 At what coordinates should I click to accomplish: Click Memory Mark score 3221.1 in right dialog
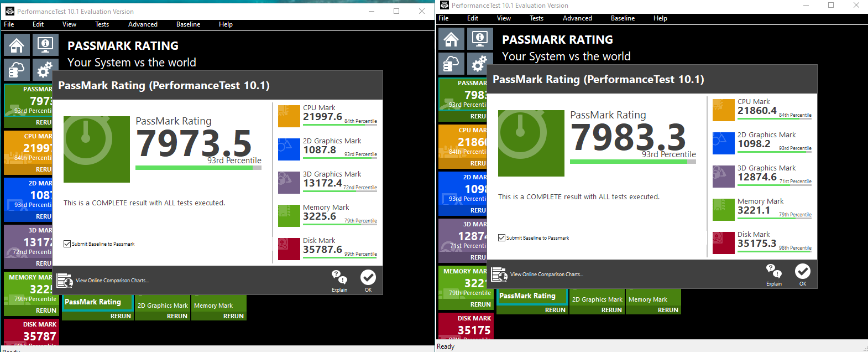[754, 210]
